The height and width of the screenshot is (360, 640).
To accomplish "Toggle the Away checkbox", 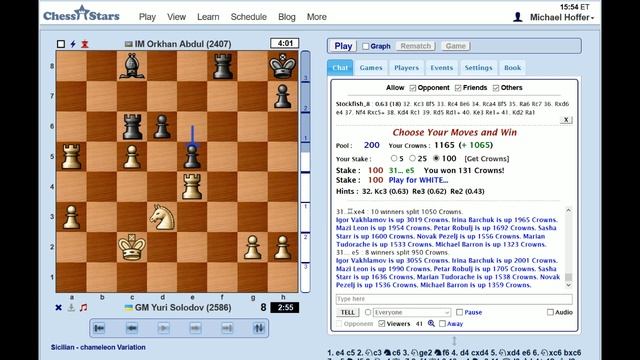I will tap(442, 324).
